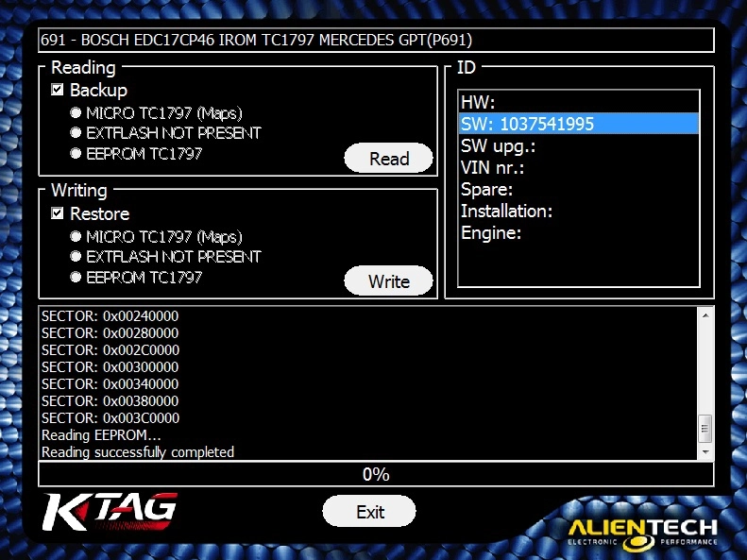Viewport: 747px width, 560px height.
Task: Select EEPROM TC1797 radio in Reading
Action: [x=76, y=153]
